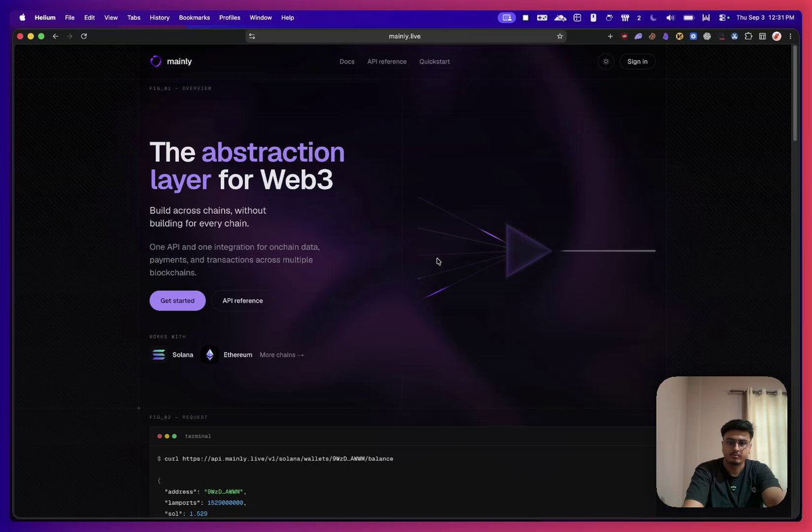Click the browser profile avatar
Image resolution: width=812 pixels, height=532 pixels.
tap(776, 37)
